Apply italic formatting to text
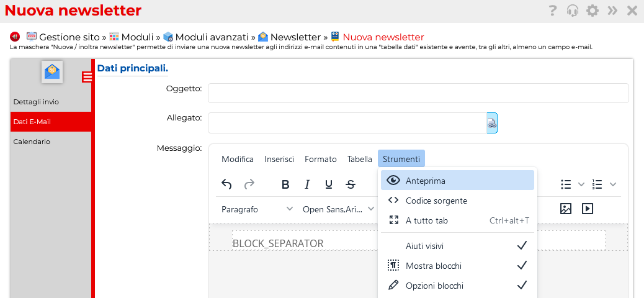Image resolution: width=644 pixels, height=298 pixels. point(306,184)
